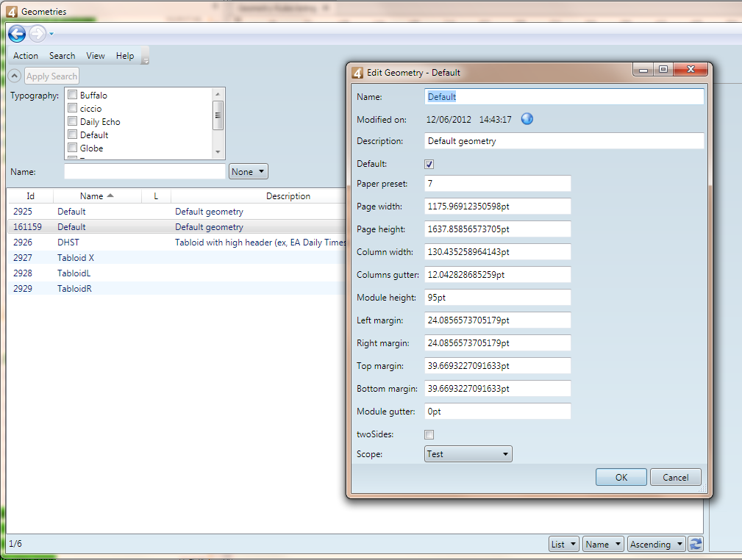Select the row with Id 161159
The height and width of the screenshot is (560, 742).
[177, 227]
